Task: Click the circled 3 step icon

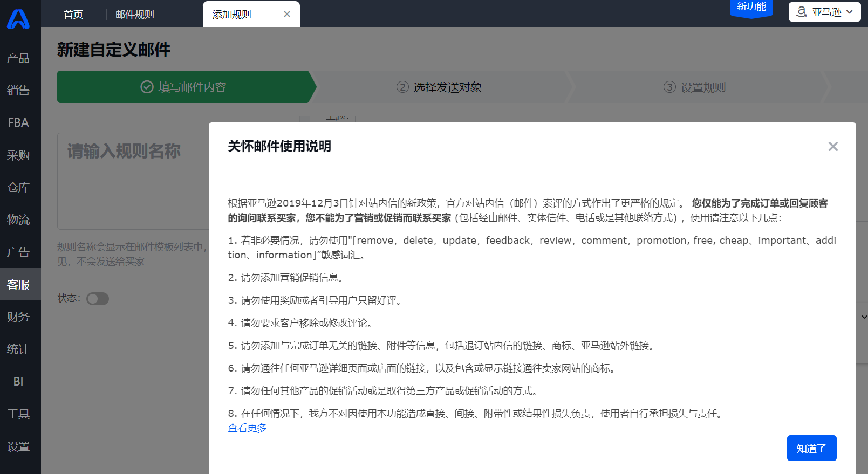Action: click(x=669, y=87)
